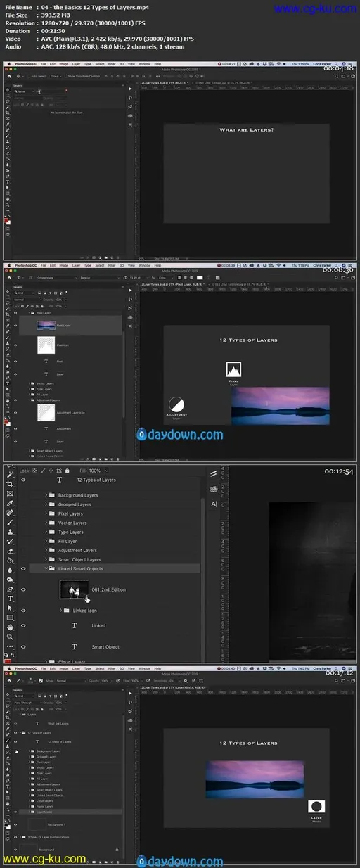Open Layer menu in 00:08:36 frame

coord(76,265)
